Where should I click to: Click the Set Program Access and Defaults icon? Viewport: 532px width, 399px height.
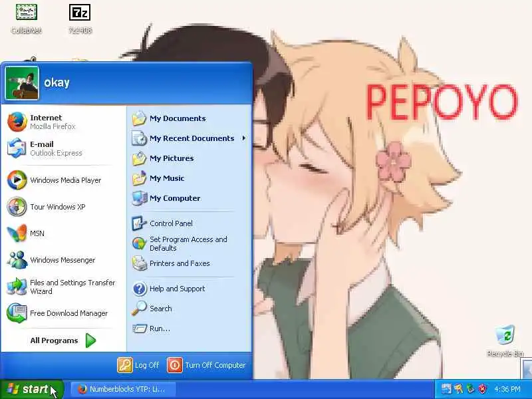139,243
